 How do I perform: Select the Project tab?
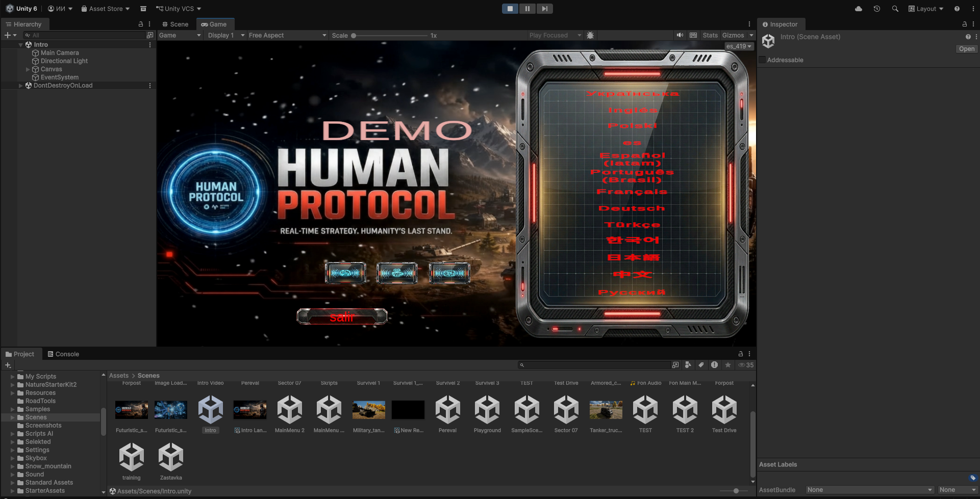coord(20,354)
